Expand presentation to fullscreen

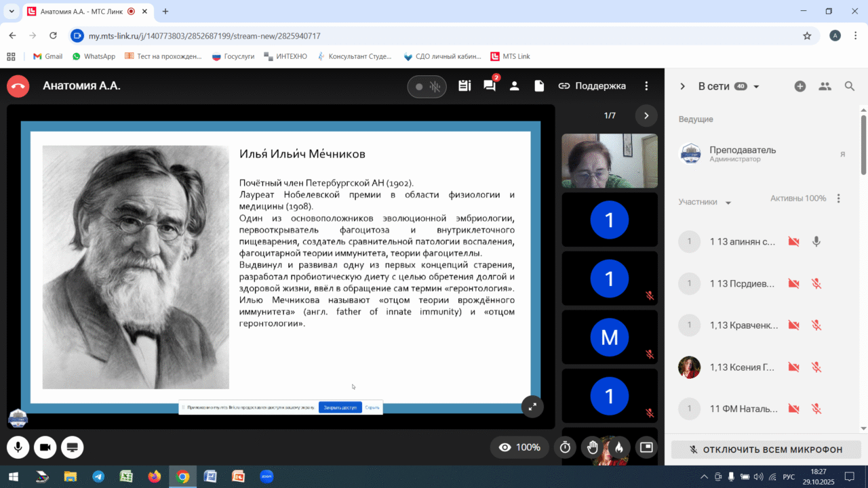(532, 406)
